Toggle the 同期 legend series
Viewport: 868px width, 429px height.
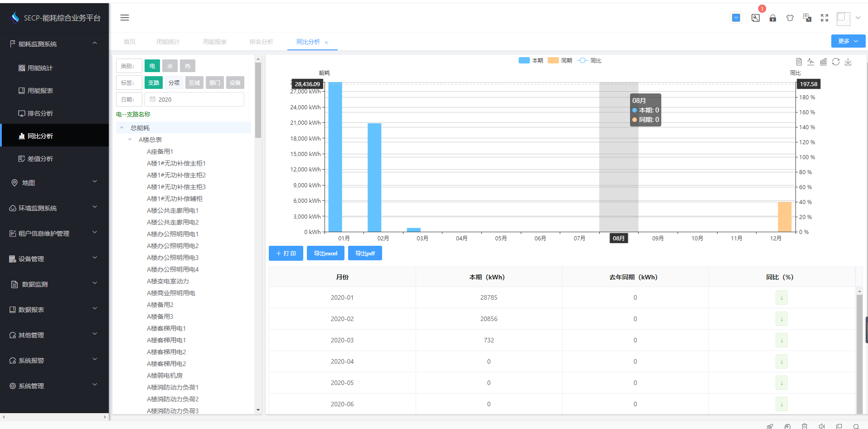(560, 60)
